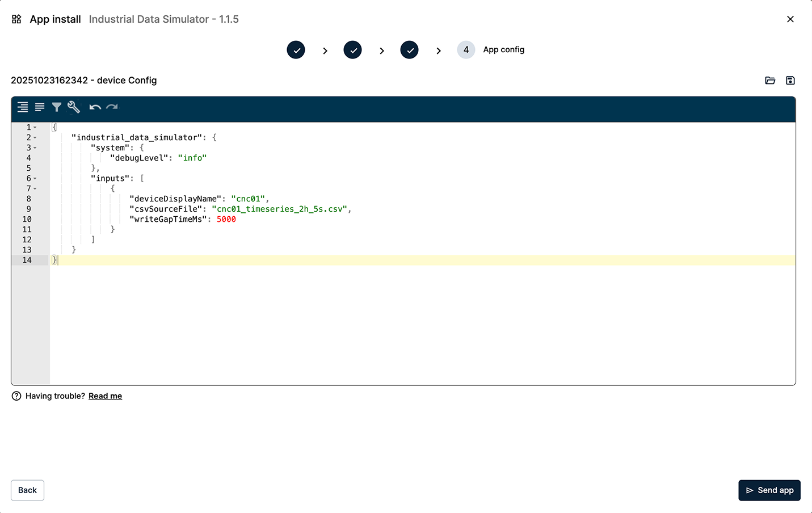Undo the last editor change
The width and height of the screenshot is (812, 513).
coord(95,107)
